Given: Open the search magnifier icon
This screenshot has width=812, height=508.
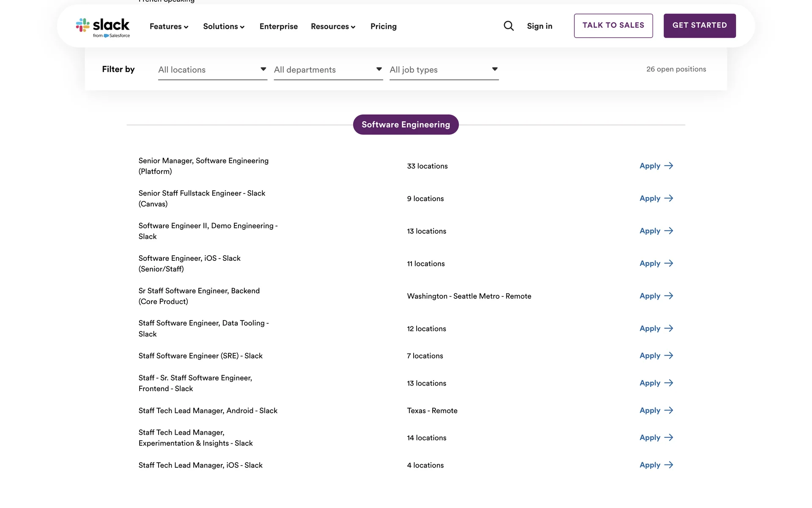Looking at the screenshot, I should coord(509,26).
